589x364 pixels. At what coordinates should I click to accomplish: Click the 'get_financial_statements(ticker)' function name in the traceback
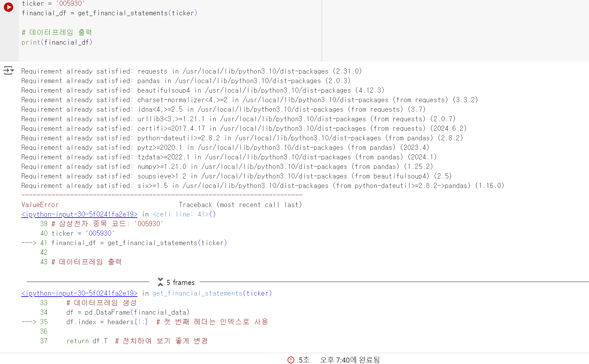(x=212, y=293)
